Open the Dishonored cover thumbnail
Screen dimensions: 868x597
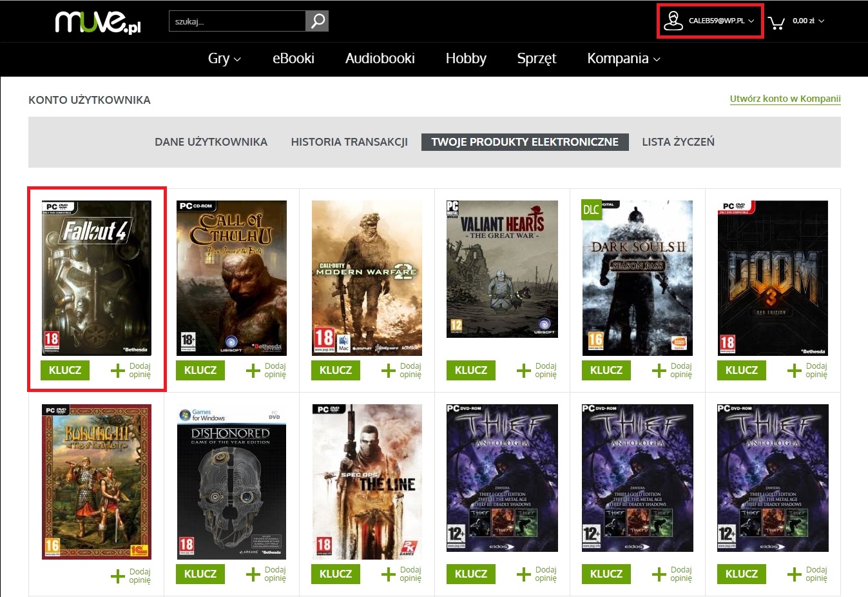pyautogui.click(x=232, y=482)
